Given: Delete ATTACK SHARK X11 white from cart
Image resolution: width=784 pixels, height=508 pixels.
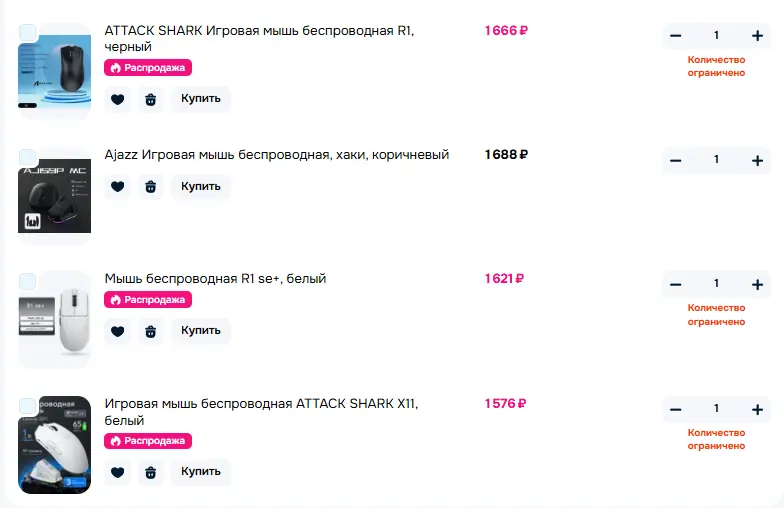Looking at the screenshot, I should click(x=150, y=472).
